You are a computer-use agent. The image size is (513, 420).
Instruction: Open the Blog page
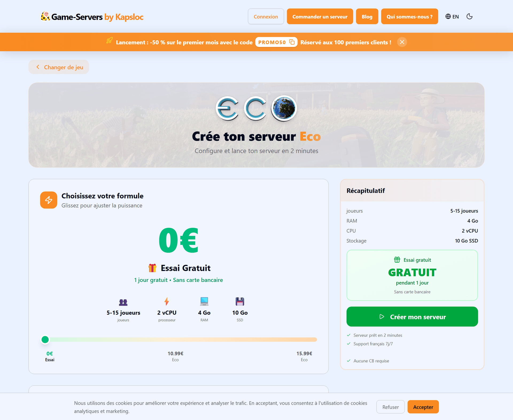367,17
